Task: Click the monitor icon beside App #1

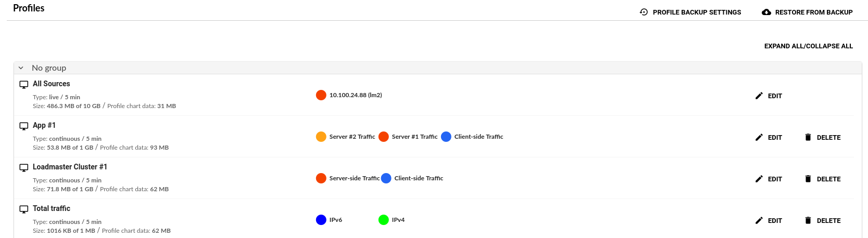Action: click(23, 126)
